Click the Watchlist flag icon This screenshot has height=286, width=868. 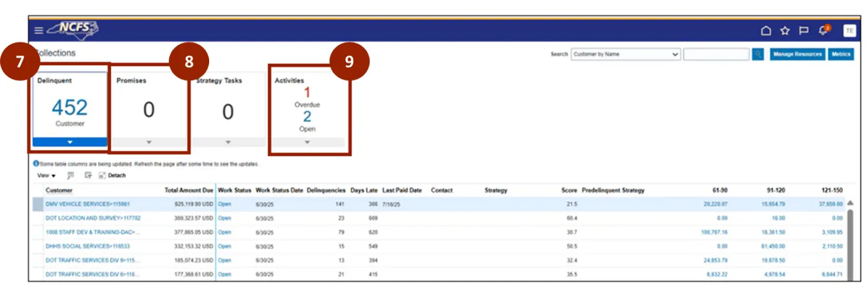click(803, 30)
